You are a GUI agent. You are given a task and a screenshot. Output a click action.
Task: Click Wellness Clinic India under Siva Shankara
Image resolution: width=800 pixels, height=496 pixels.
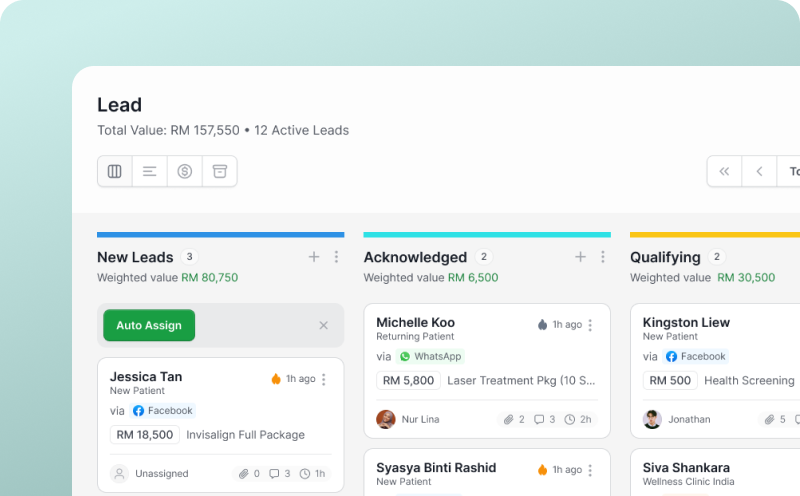coord(688,482)
